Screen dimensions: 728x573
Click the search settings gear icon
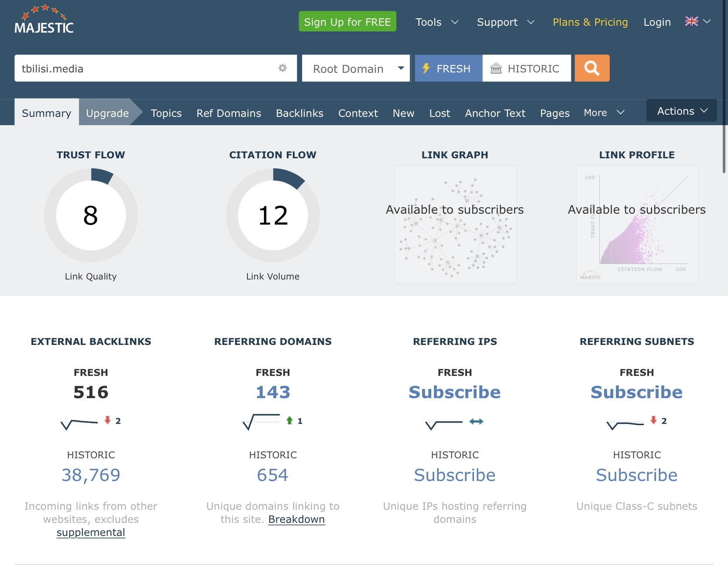(x=282, y=68)
